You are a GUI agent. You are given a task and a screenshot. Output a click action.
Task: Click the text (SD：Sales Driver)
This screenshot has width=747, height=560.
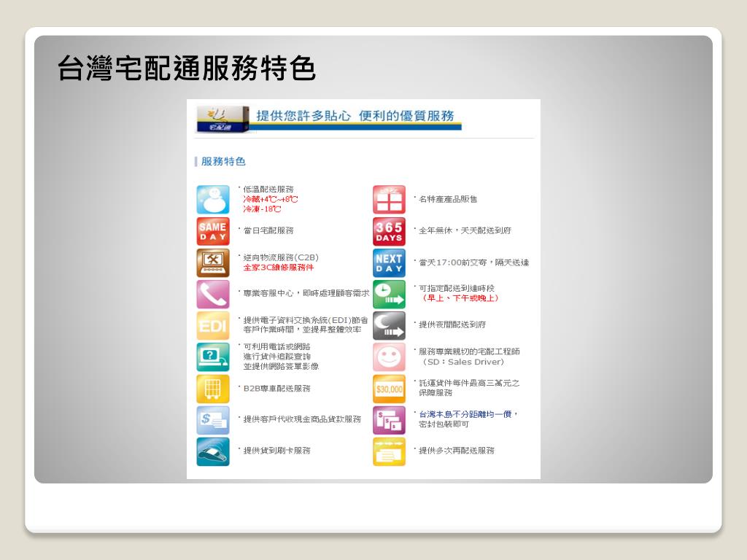coord(463,362)
